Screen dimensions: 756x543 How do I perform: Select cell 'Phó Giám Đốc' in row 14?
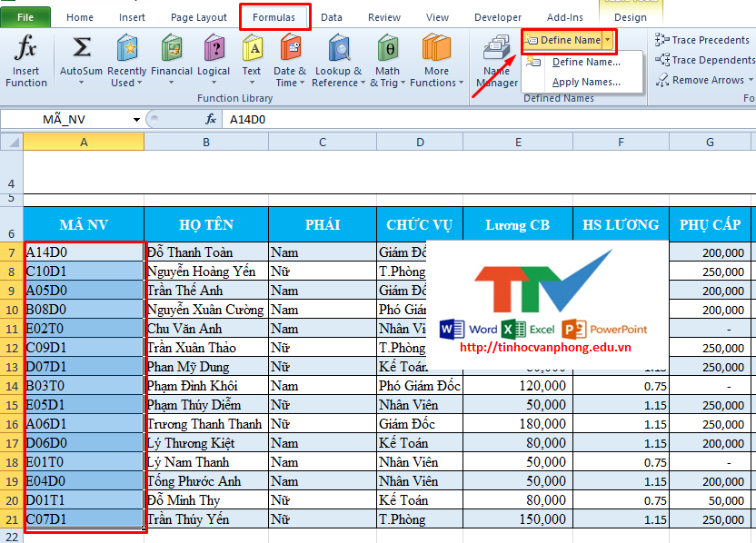tap(420, 386)
